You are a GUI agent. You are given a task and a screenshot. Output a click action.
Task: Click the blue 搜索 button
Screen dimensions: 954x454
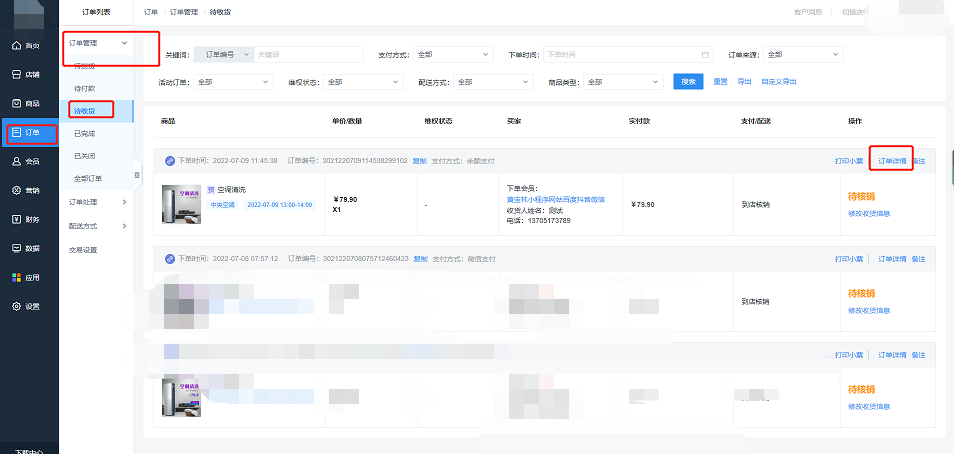pos(688,82)
